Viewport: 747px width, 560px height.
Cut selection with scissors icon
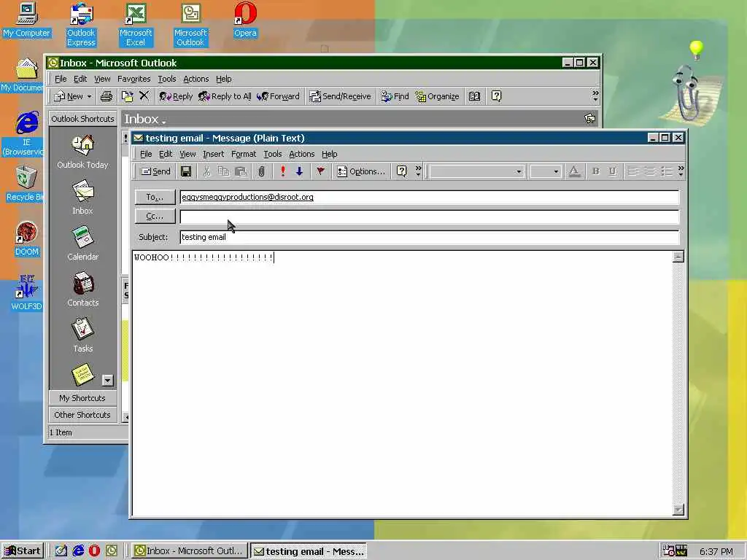tap(206, 171)
